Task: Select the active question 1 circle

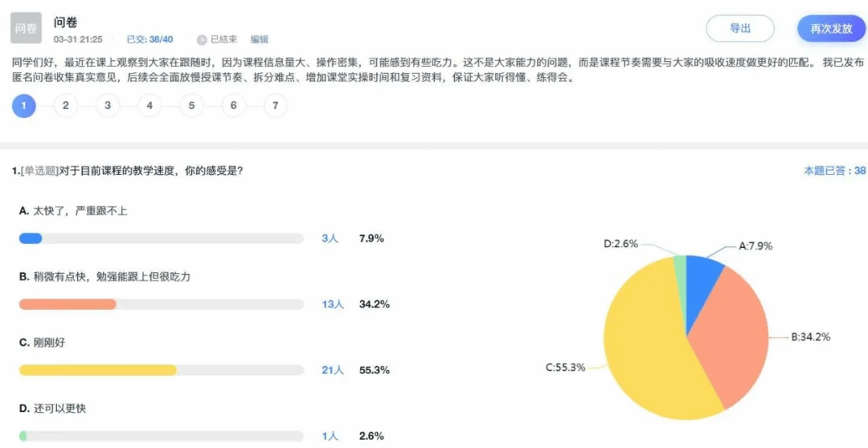Action: click(24, 106)
